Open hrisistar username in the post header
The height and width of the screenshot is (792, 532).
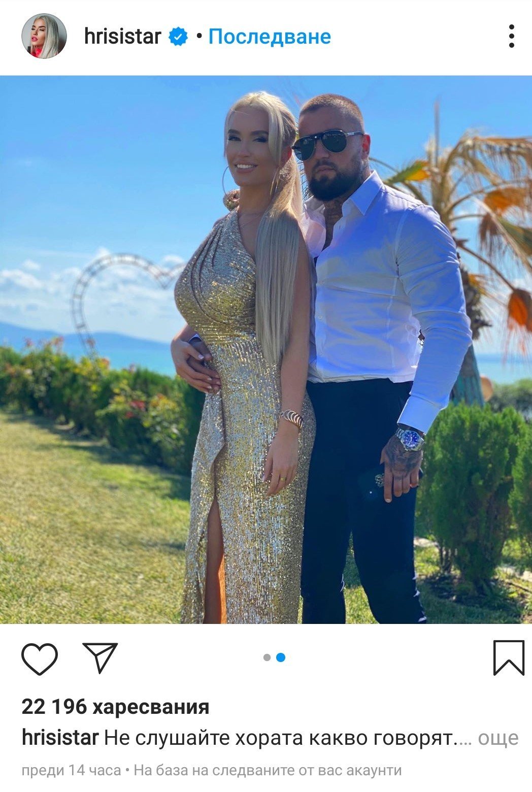[122, 37]
